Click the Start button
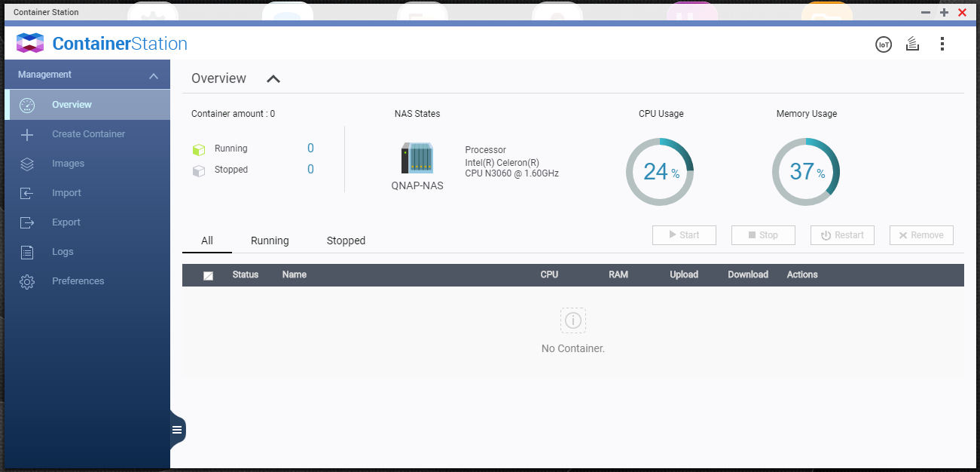The height and width of the screenshot is (472, 980). (x=684, y=235)
